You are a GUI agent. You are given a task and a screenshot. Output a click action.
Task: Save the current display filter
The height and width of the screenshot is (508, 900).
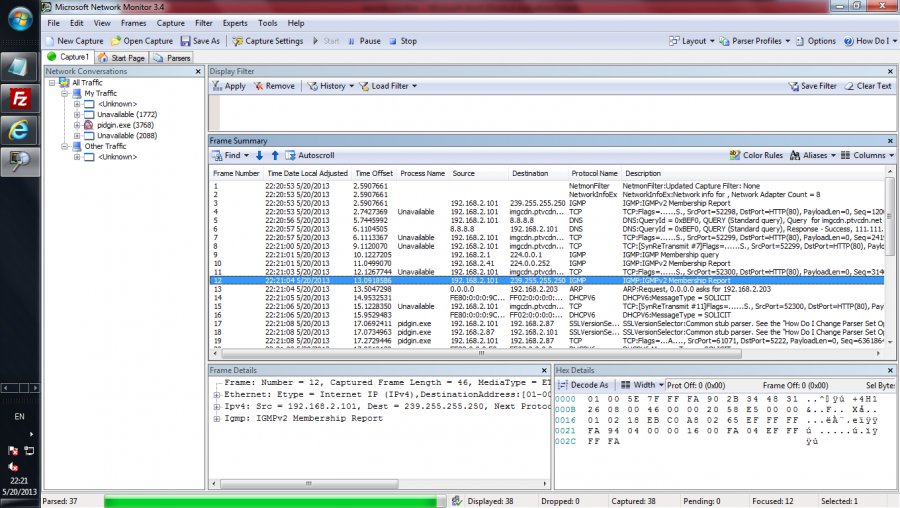point(812,86)
